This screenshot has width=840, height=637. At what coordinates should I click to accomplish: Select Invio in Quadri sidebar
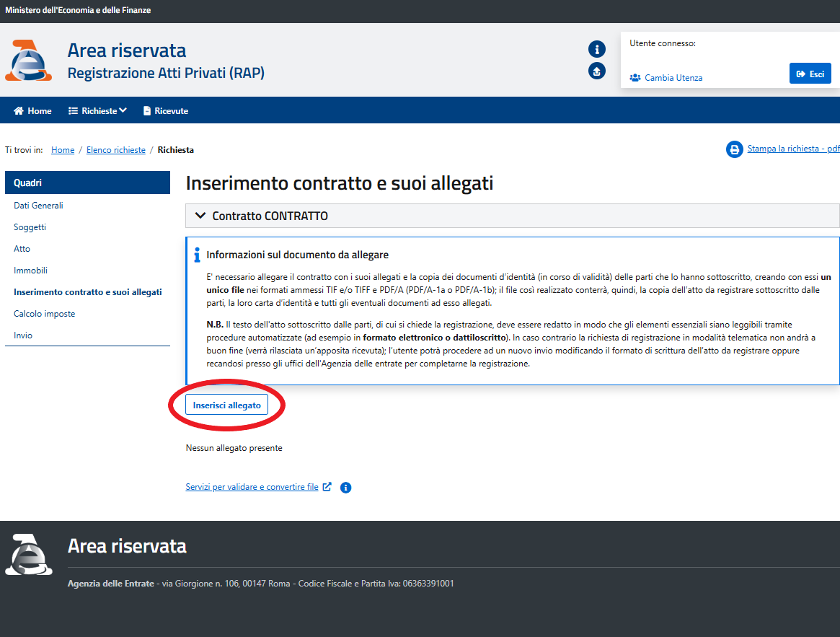coord(23,335)
